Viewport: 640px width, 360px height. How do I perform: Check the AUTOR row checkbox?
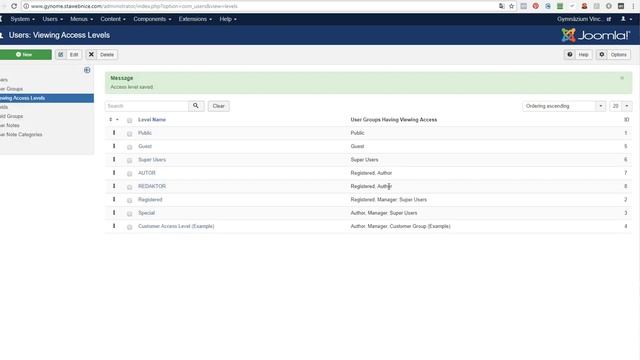[x=129, y=174]
